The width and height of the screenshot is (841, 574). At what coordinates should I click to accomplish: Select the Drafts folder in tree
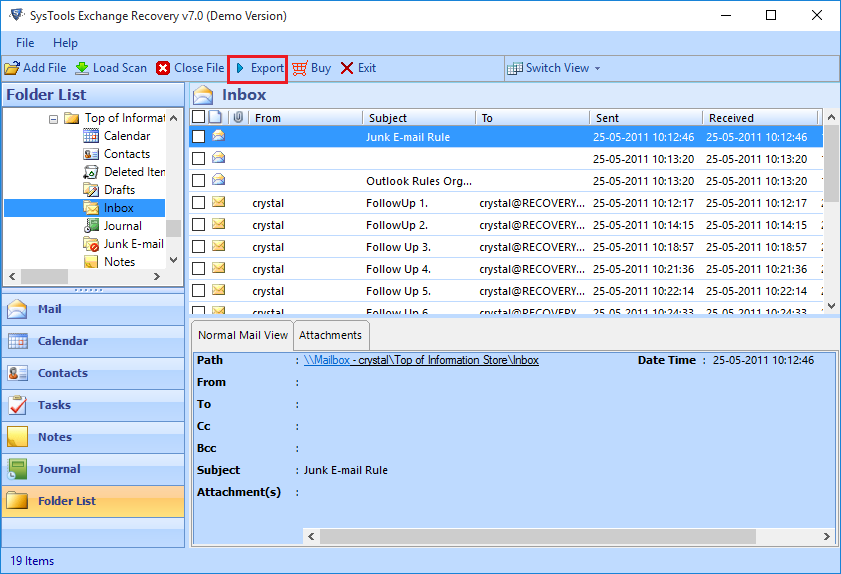click(x=119, y=190)
